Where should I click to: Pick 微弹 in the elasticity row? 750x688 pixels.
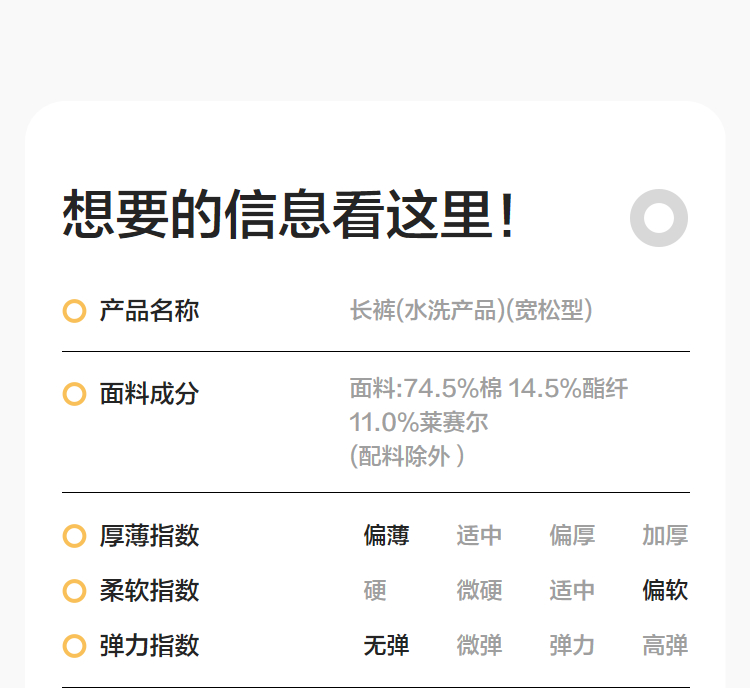click(480, 646)
